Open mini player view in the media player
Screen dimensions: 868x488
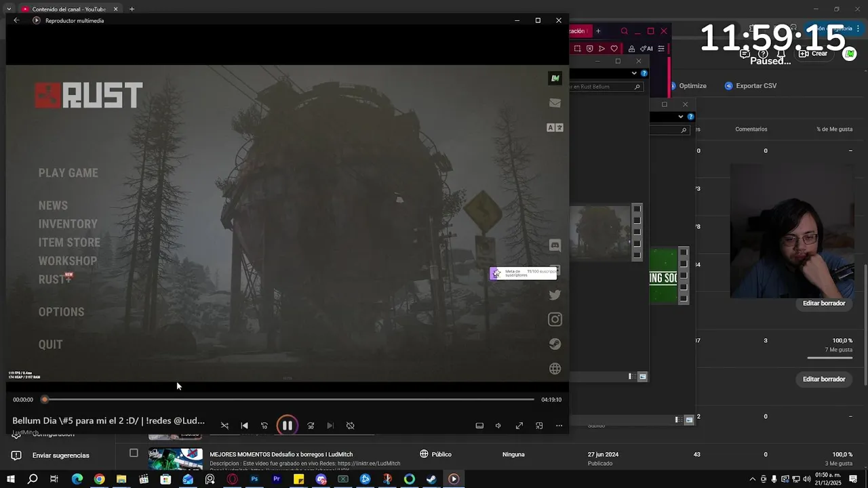(x=539, y=426)
